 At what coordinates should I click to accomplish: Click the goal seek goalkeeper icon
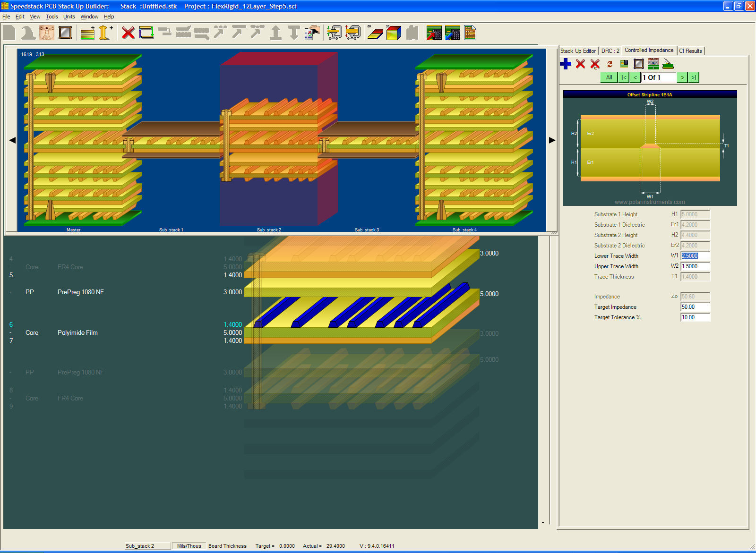pos(653,63)
